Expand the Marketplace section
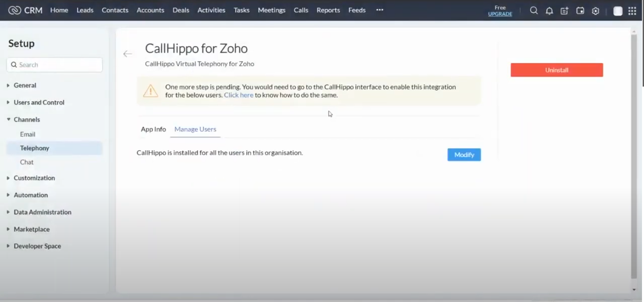644x302 pixels. tap(8, 229)
